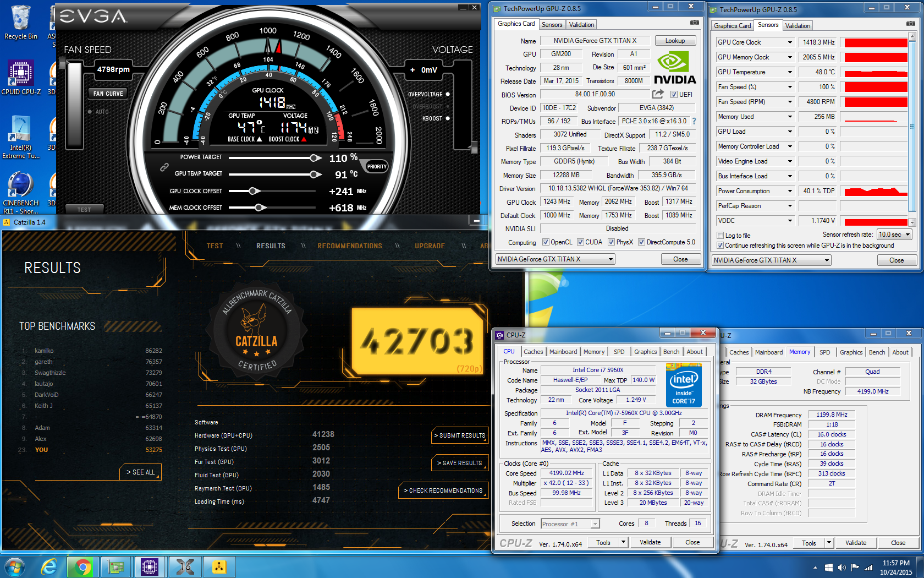Open the Processor #1 selection dropdown

tap(570, 524)
